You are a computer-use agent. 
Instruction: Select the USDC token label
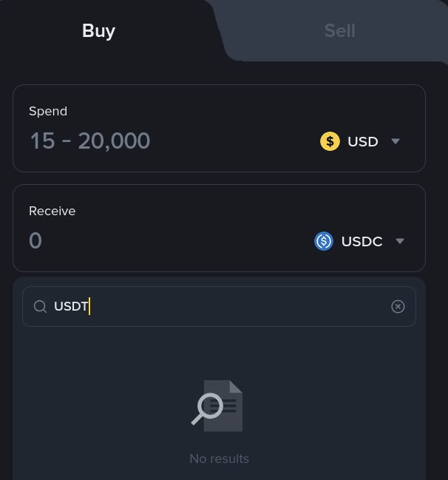click(x=362, y=241)
